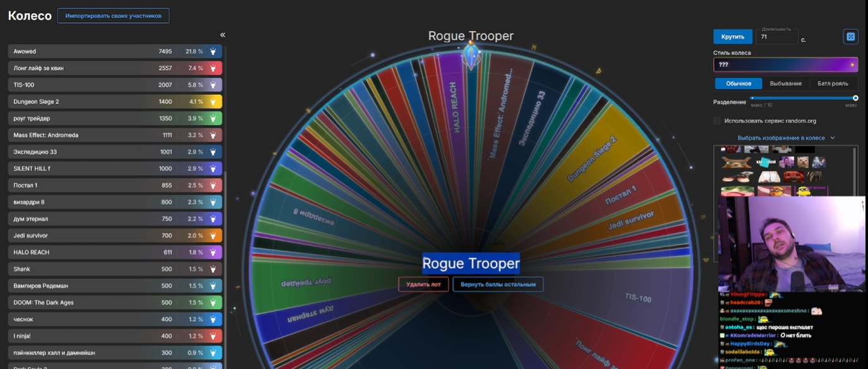
Task: Click the wheel pointer marker at top
Action: point(471,56)
